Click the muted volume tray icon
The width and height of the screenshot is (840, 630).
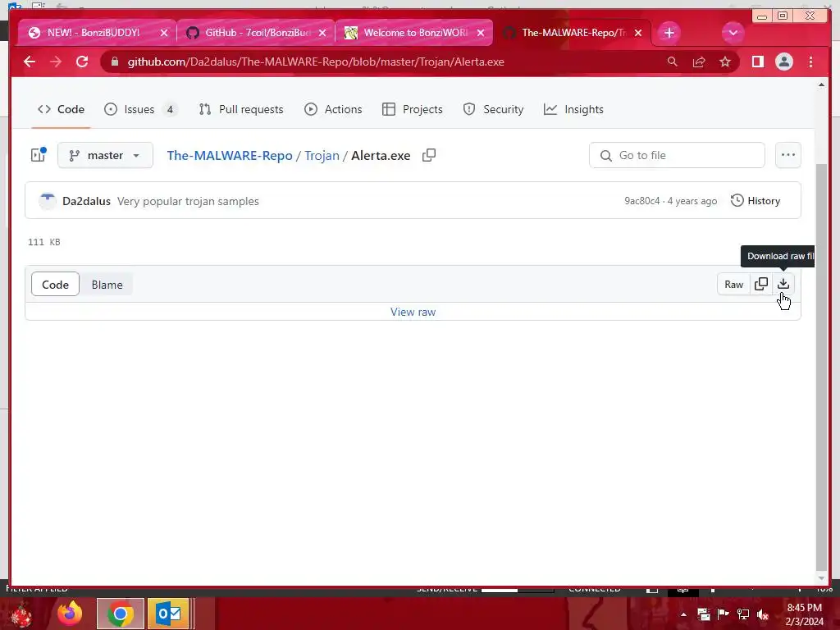coord(763,614)
